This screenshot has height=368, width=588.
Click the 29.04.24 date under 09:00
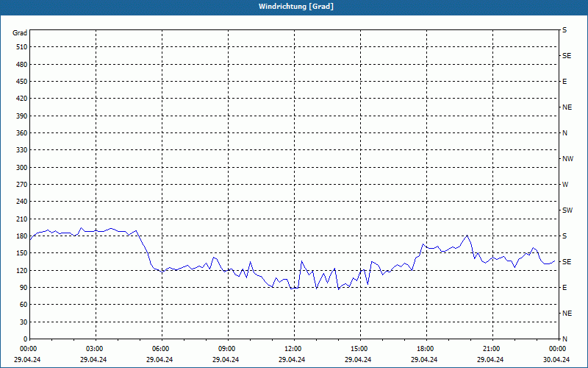coord(226,359)
